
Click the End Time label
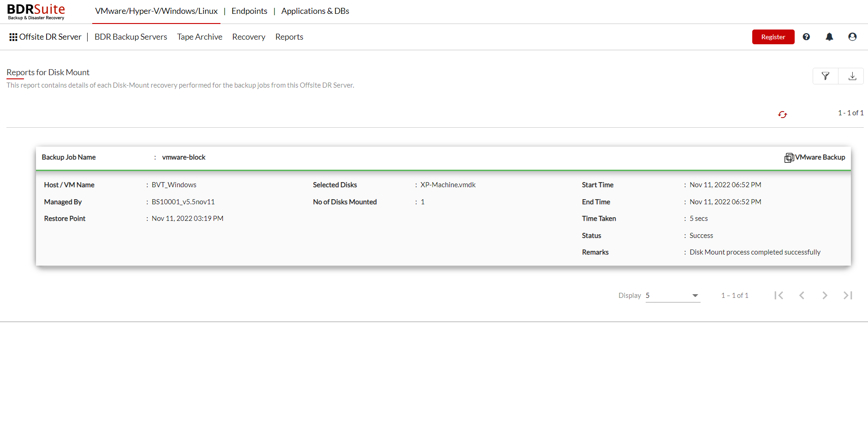click(596, 202)
